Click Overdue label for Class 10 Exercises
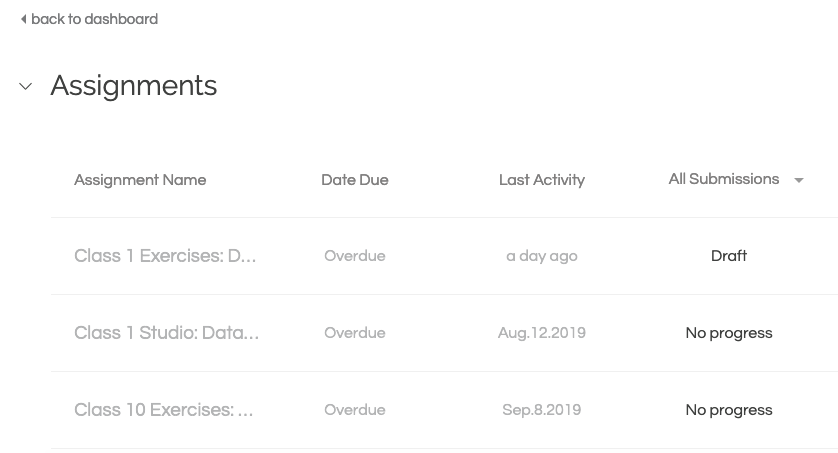 click(355, 410)
